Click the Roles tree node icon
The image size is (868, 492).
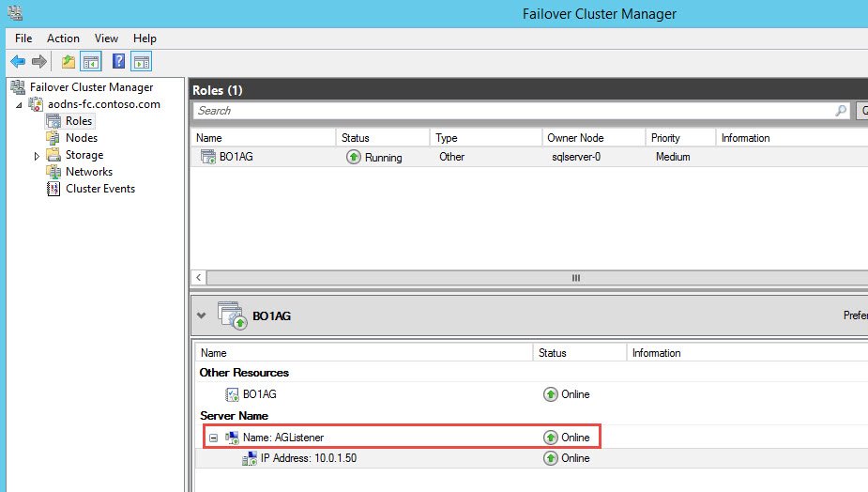[x=53, y=121]
